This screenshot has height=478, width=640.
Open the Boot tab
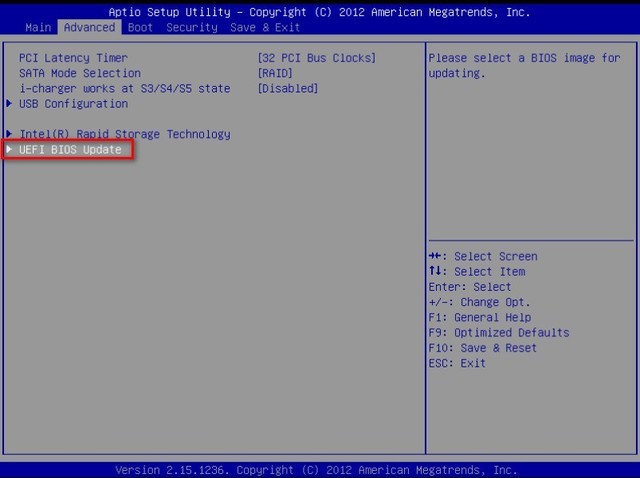[x=140, y=27]
